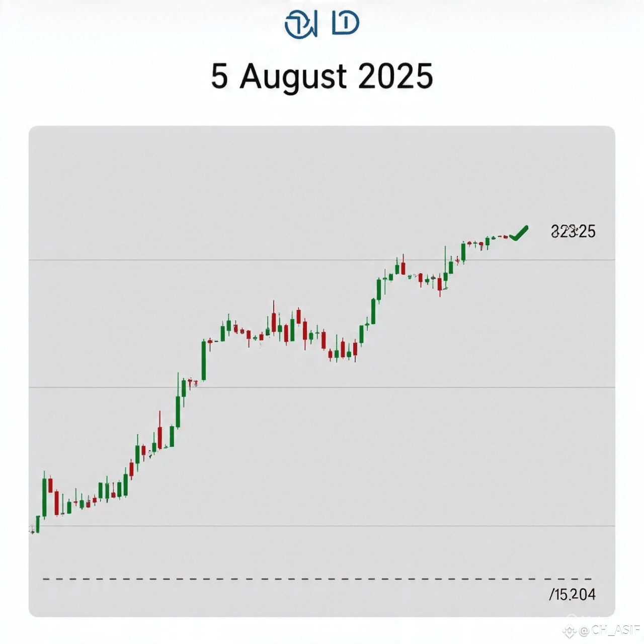Click the circular blue logo at top
Screen dimensions: 644x644
coord(301,25)
